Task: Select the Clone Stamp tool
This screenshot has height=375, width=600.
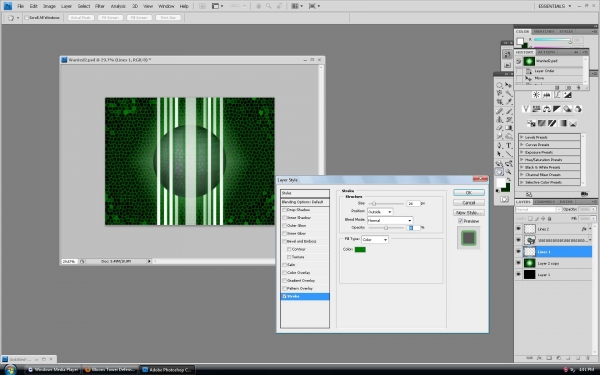Action: point(500,119)
